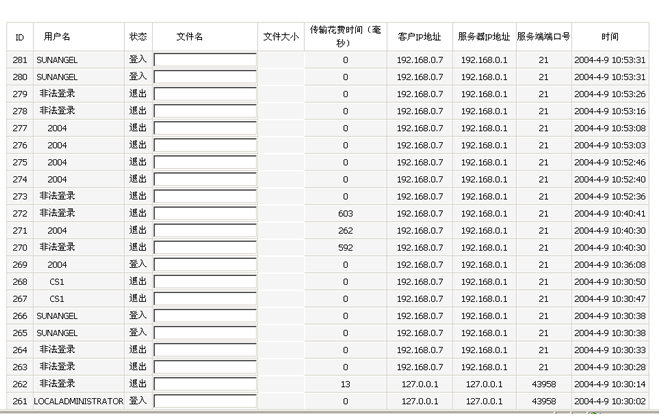This screenshot has width=659, height=416.
Task: Click transfer time value 603
Action: 345,213
